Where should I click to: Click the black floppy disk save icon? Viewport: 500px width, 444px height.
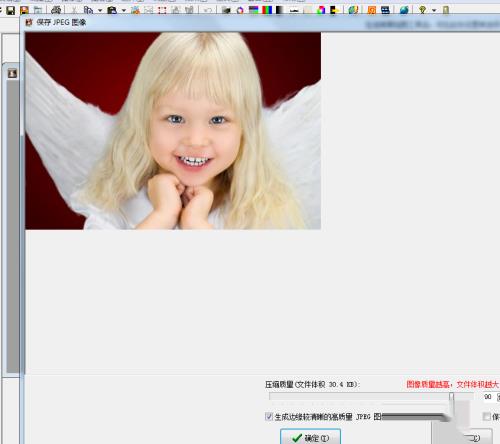pos(11,10)
